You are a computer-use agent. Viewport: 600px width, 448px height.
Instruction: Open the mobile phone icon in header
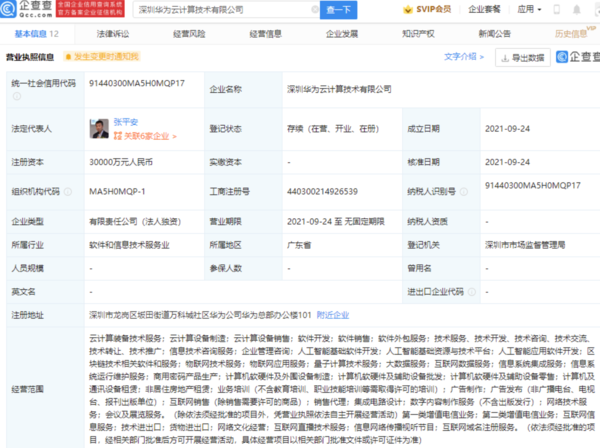[x=557, y=10]
